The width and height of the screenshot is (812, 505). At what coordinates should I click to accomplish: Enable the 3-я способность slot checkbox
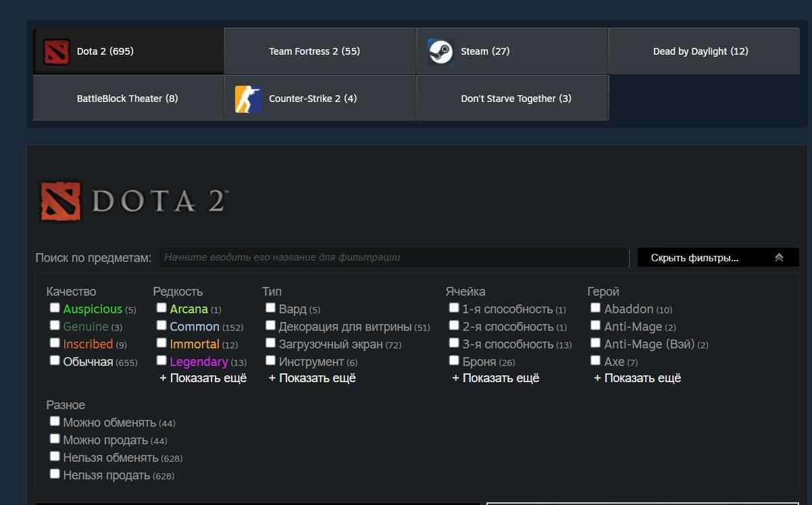(x=454, y=343)
